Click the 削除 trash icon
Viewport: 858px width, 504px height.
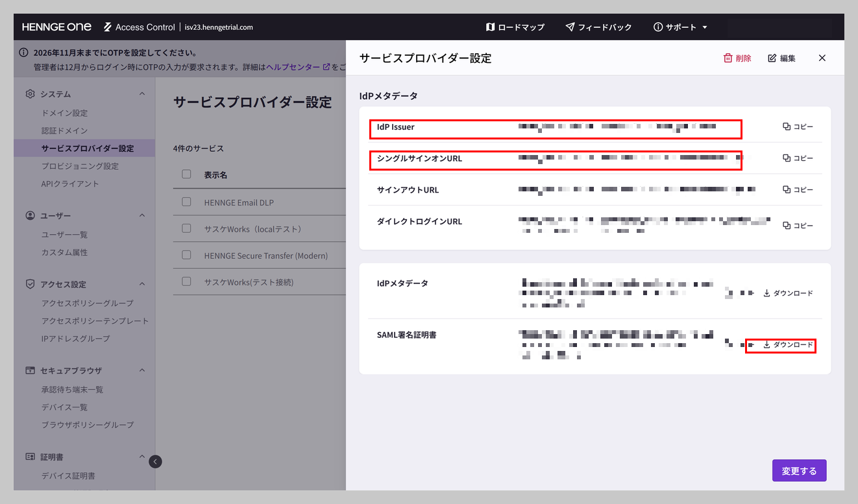[728, 58]
